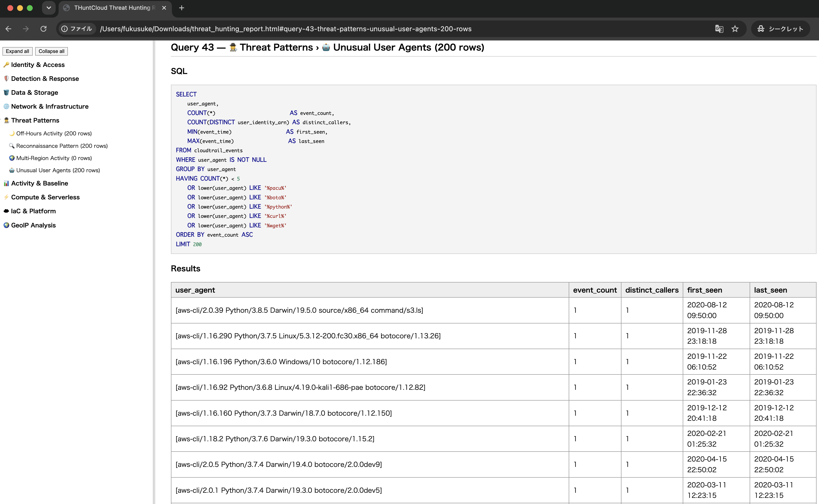The height and width of the screenshot is (504, 819).
Task: Click the moon icon beside Off-Hours Activity
Action: coord(12,133)
